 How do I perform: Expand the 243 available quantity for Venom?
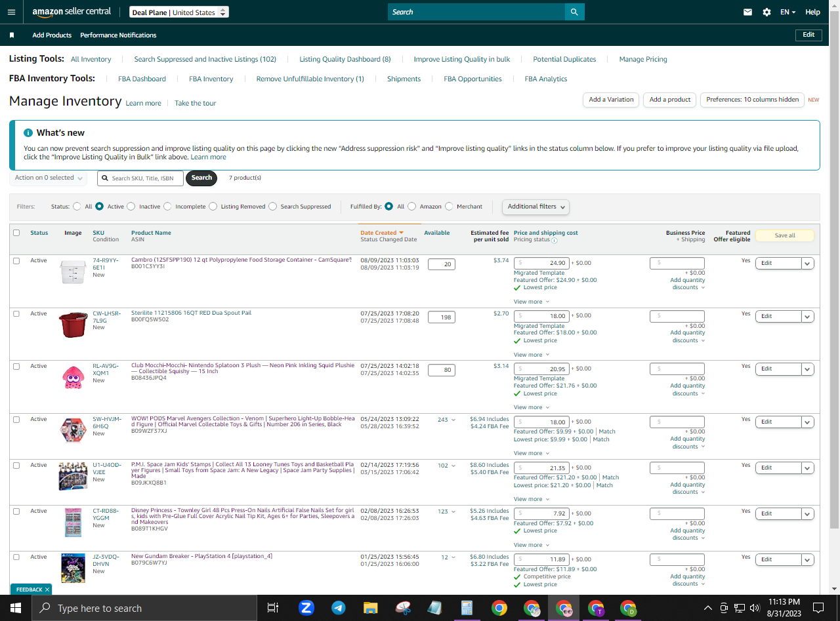[446, 420]
